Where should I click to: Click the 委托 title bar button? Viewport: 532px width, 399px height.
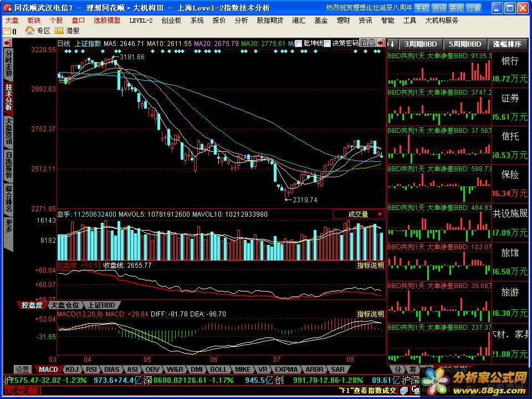(456, 8)
